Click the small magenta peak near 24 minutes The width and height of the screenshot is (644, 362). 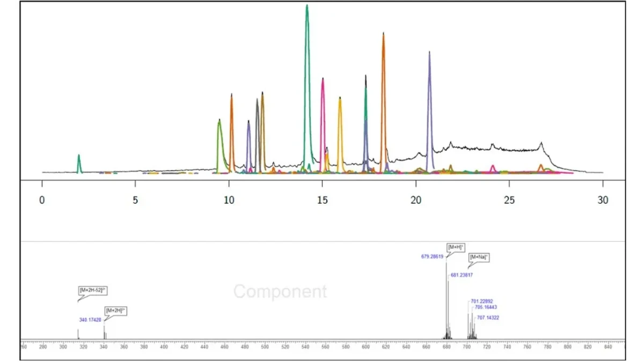[x=492, y=169]
